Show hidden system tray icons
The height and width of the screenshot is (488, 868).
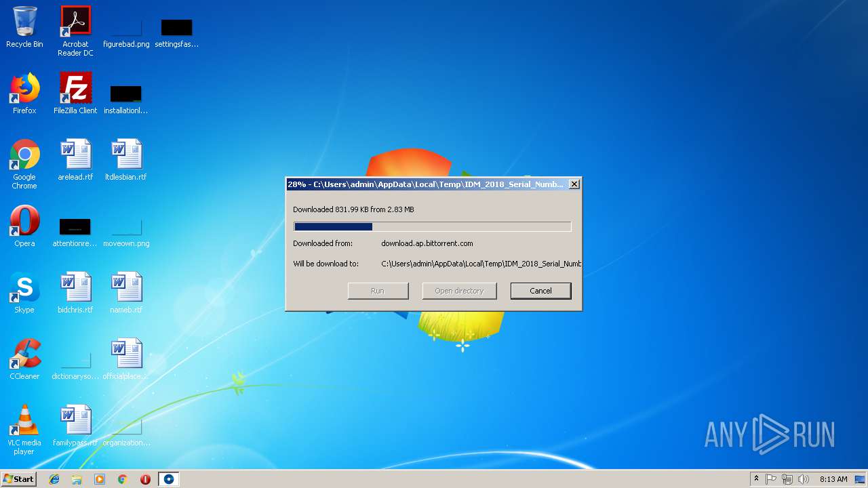click(x=756, y=479)
